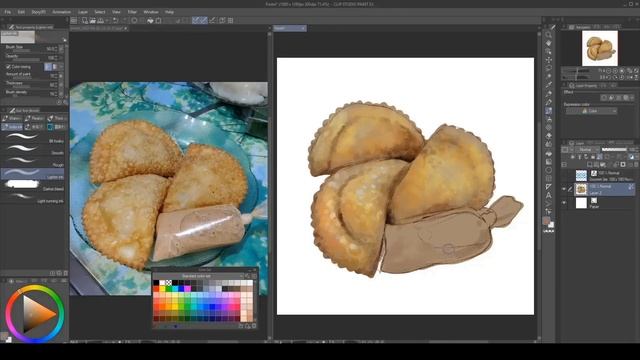Select the Eraser tool
Image resolution: width=640 pixels, height=360 pixels.
tap(549, 136)
